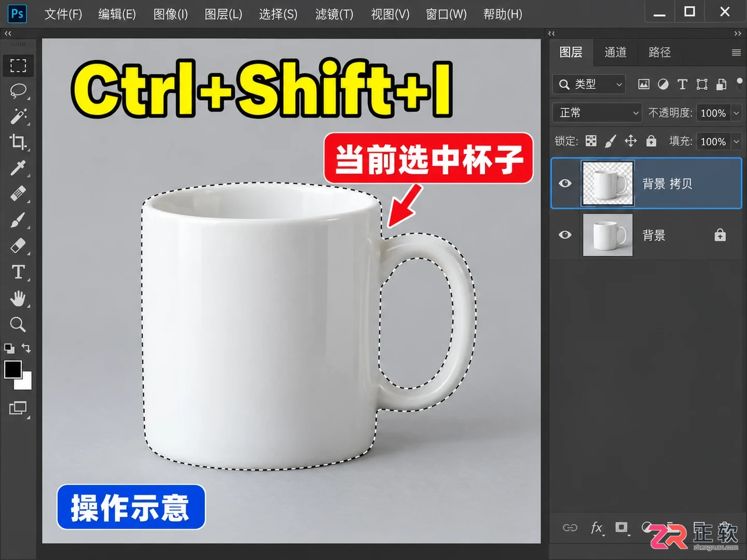The width and height of the screenshot is (747, 560).
Task: Switch to the 通道 tab
Action: (x=616, y=52)
